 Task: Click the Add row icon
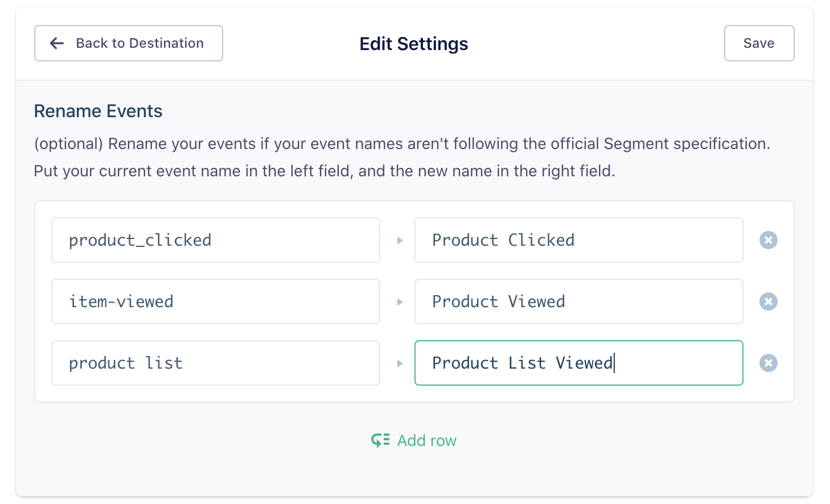tap(380, 440)
